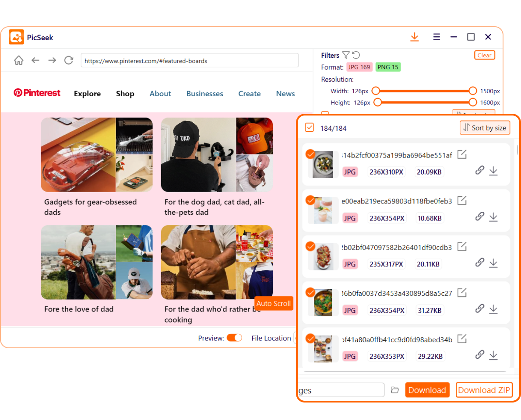Download the 20.09KB image with arrow icon
521x420 pixels.
click(x=493, y=171)
